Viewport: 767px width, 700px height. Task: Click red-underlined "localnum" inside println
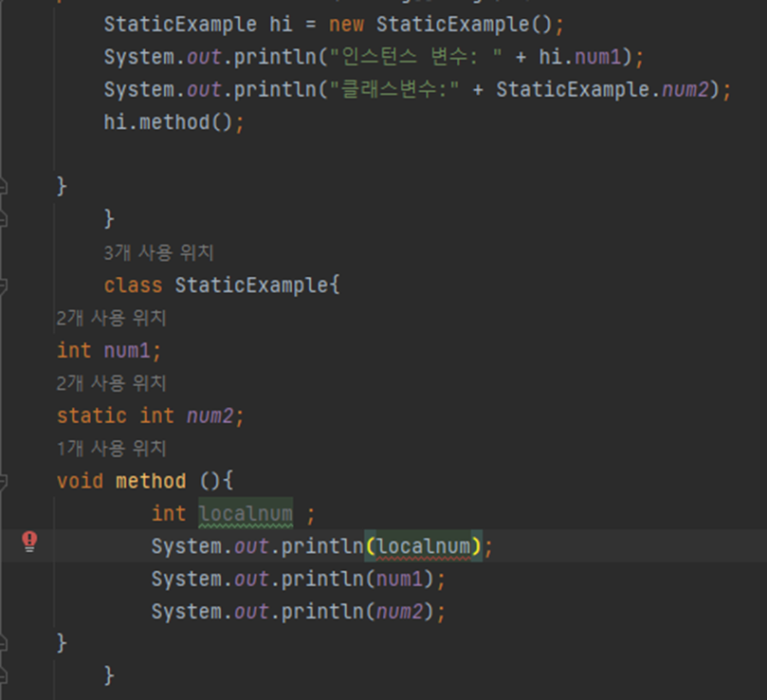423,546
